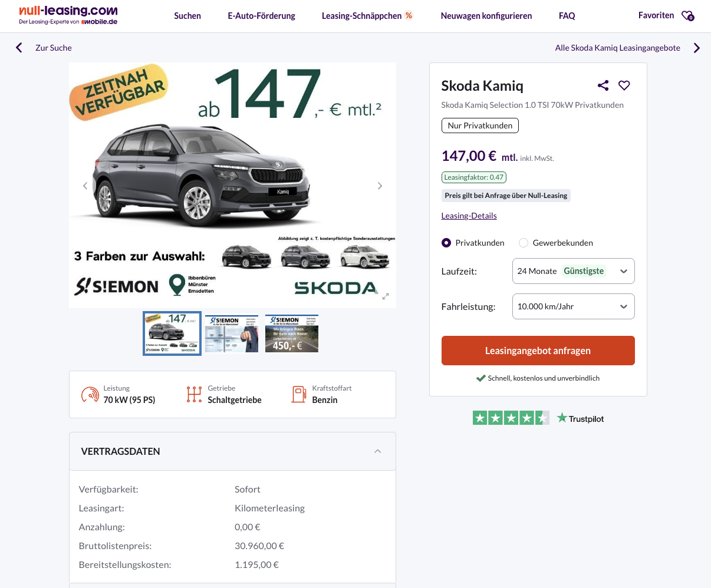This screenshot has height=588, width=711.
Task: Select the 450 € delivery service thumbnail
Action: click(292, 333)
